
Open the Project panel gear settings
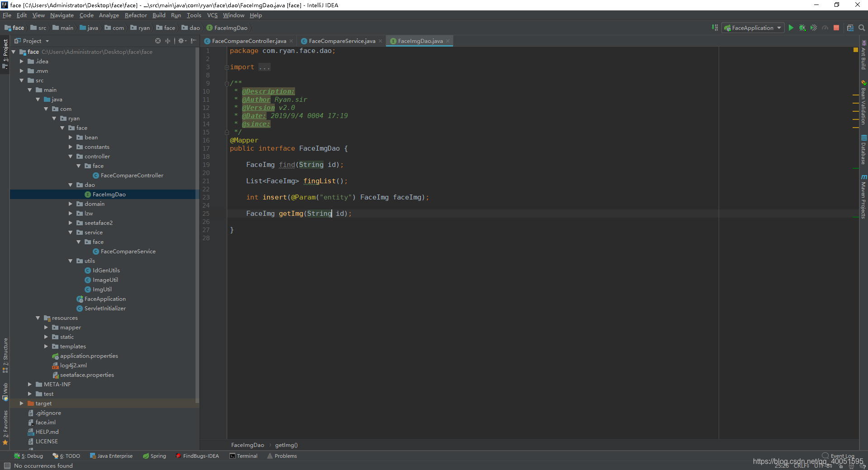point(182,41)
